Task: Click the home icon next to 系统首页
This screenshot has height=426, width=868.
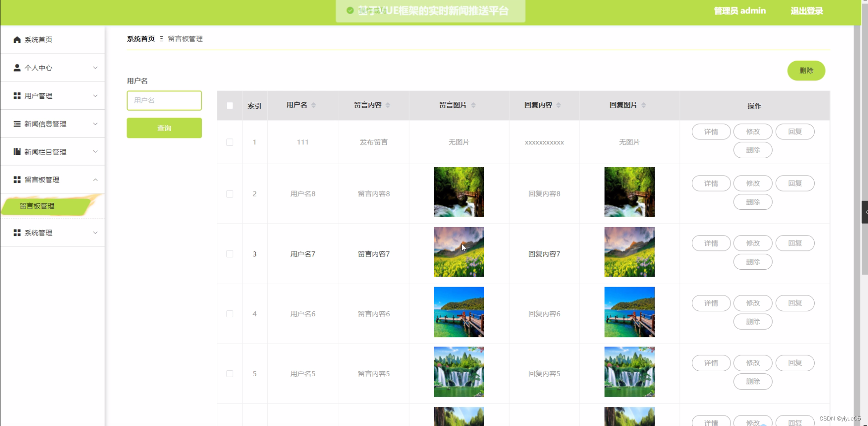Action: click(x=17, y=39)
